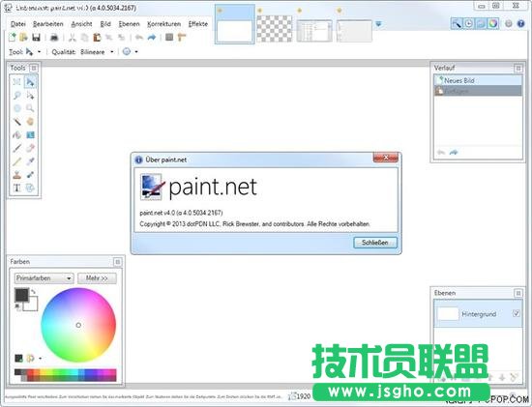Select the Text tool
532x407 pixels.
tap(17, 188)
